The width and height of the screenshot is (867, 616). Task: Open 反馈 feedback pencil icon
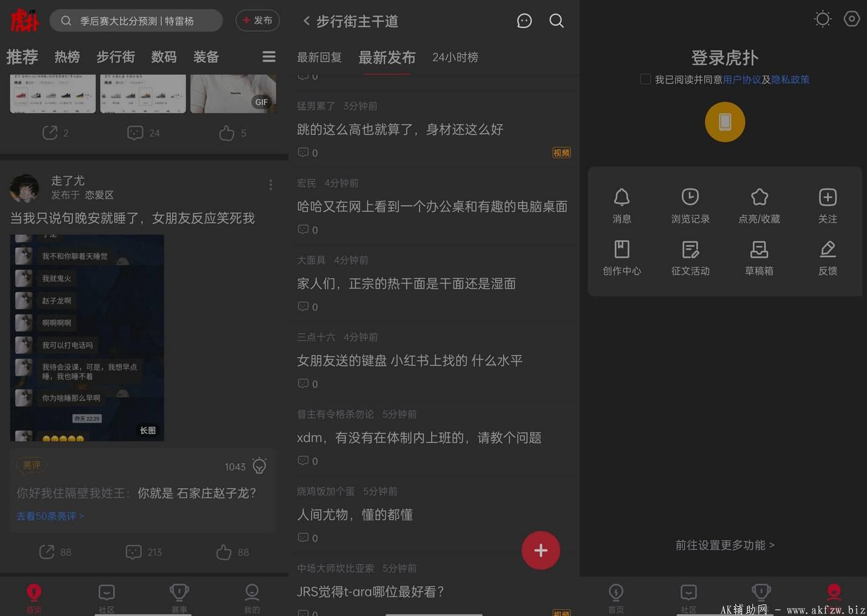828,258
